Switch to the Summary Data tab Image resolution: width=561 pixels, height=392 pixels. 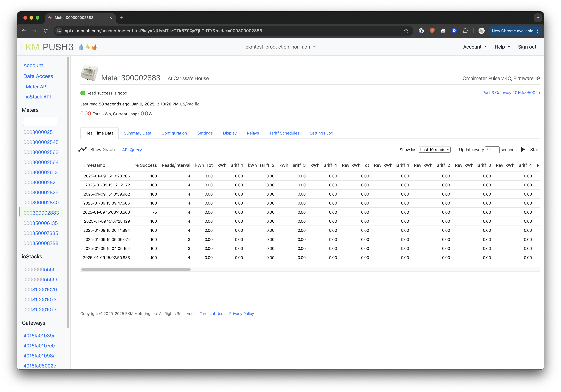pos(137,133)
